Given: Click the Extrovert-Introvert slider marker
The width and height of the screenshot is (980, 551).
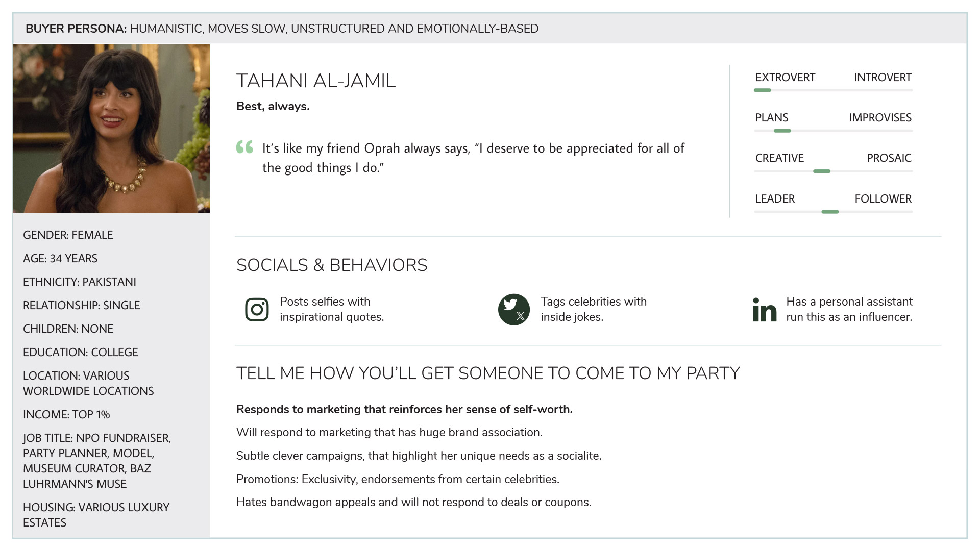Looking at the screenshot, I should (762, 90).
